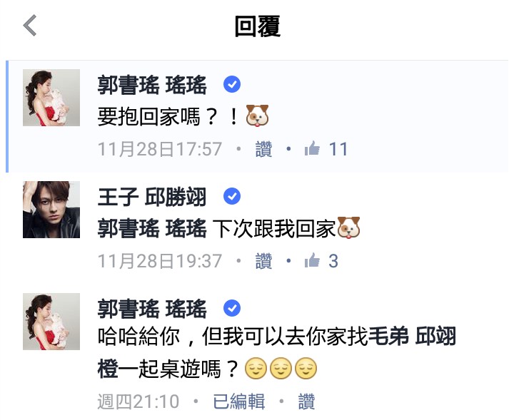Click verified badge beside 王子 邱勝翊
514x420 pixels.
[232, 196]
